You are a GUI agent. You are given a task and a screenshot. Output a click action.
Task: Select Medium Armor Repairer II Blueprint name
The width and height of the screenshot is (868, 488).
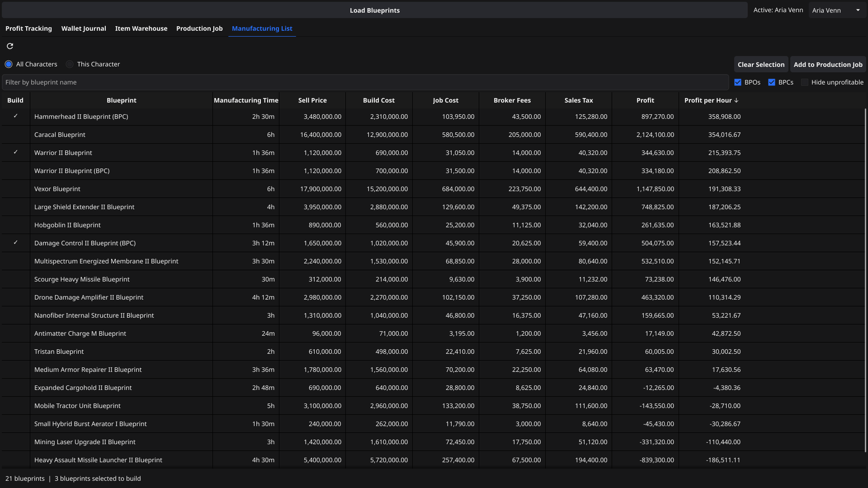click(88, 370)
